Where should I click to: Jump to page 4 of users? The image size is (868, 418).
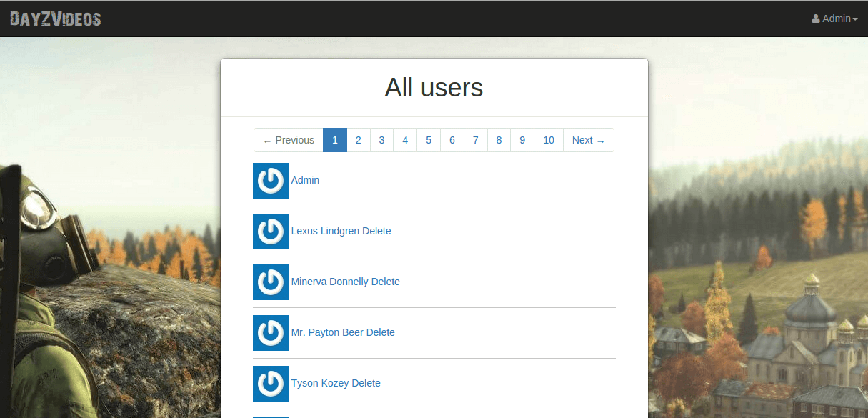(x=405, y=140)
